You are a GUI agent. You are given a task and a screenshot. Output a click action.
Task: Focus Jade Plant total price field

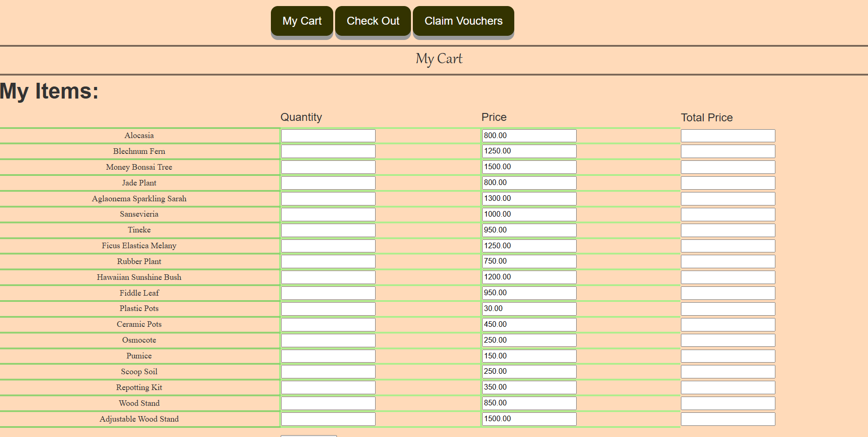click(728, 183)
